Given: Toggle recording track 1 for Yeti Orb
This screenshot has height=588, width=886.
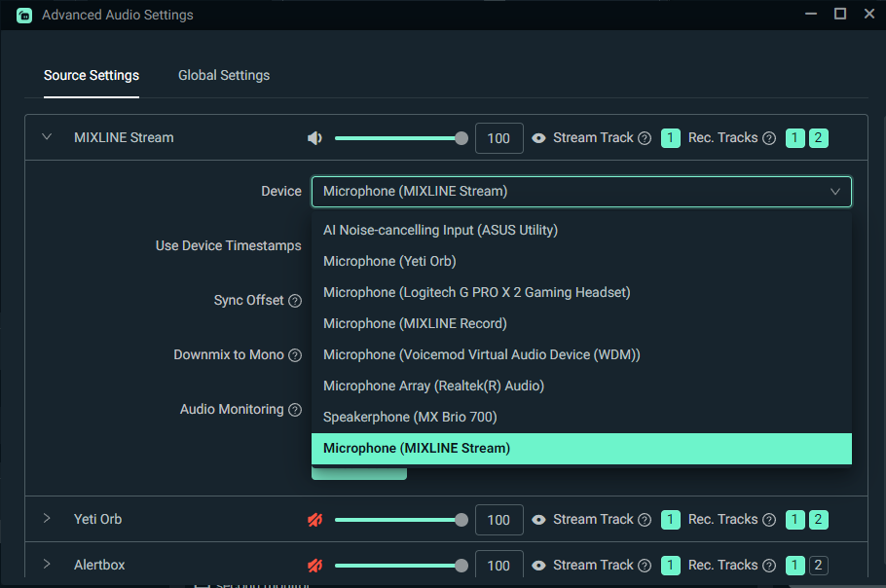Looking at the screenshot, I should [x=795, y=520].
